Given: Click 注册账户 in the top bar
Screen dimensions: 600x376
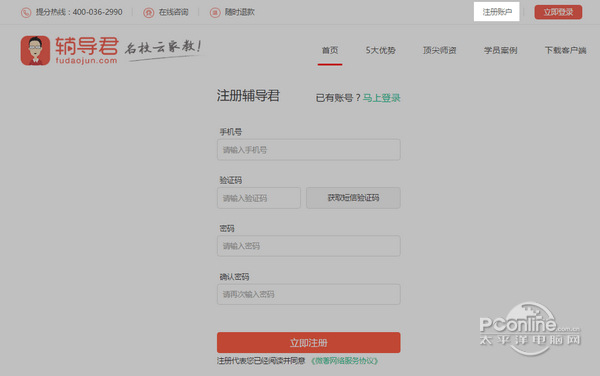Looking at the screenshot, I should pyautogui.click(x=497, y=12).
